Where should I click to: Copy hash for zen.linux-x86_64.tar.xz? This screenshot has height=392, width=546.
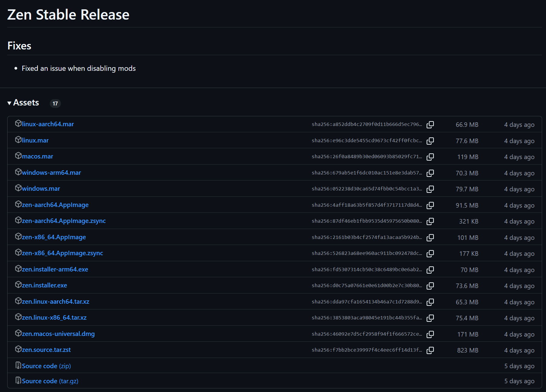[x=430, y=318]
